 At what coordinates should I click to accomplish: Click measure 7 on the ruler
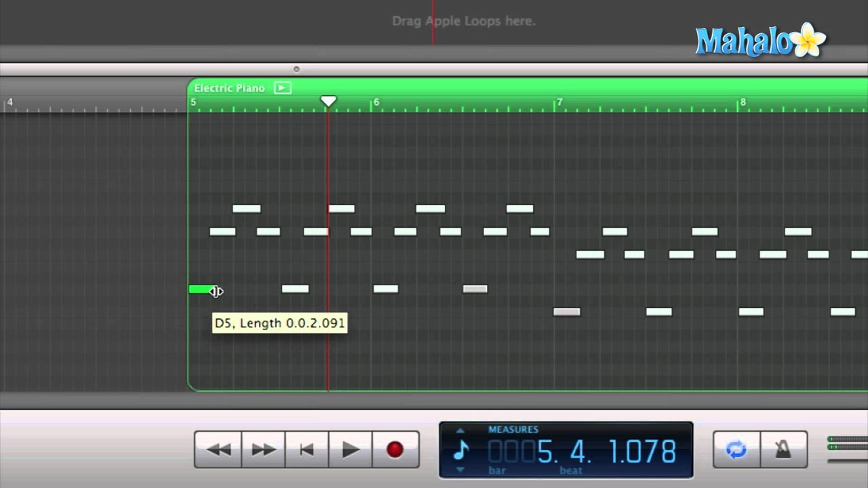pyautogui.click(x=559, y=102)
